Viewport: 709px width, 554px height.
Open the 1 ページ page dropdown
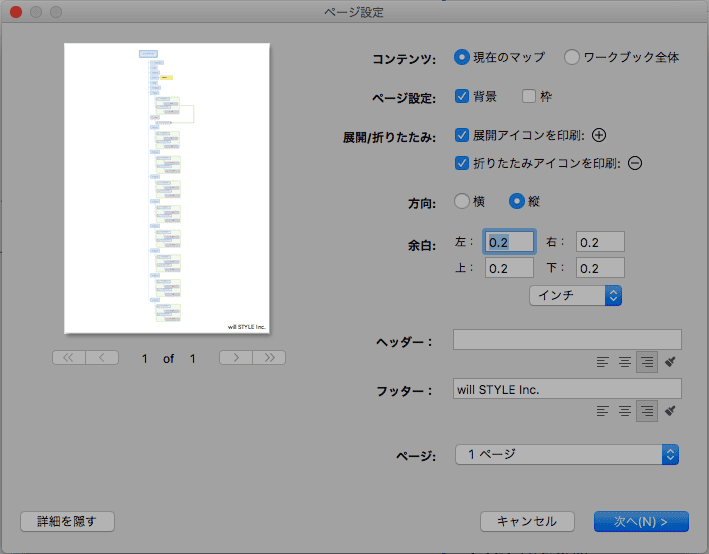point(567,455)
